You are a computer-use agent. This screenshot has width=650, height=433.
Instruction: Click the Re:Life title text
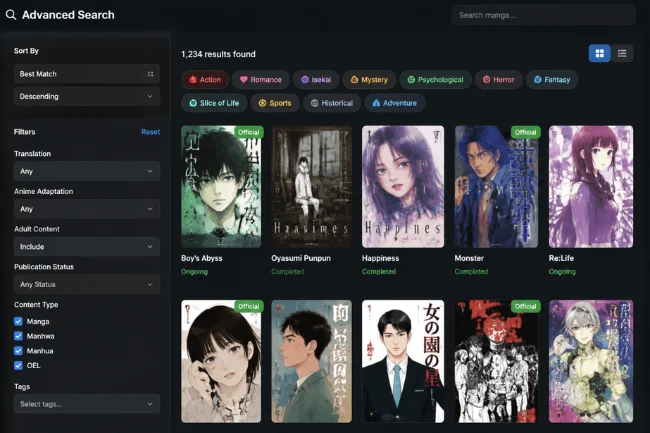point(561,258)
